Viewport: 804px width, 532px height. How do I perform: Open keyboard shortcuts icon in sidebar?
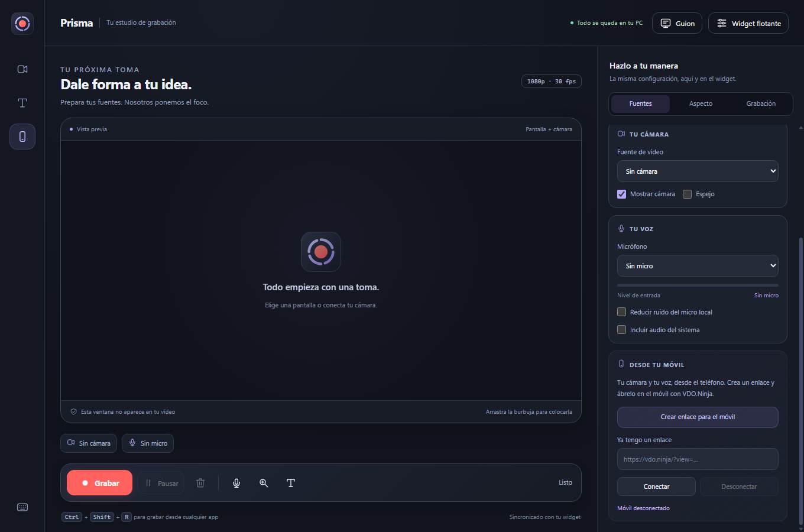click(x=22, y=507)
